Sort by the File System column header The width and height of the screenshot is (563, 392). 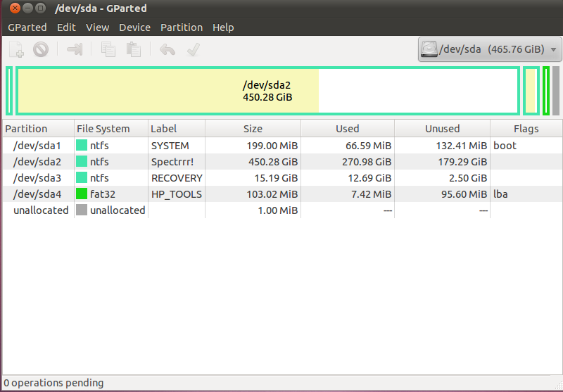click(x=111, y=129)
